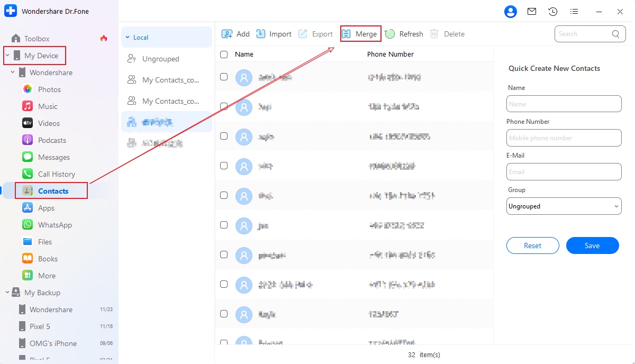Click the Import toolbar button
This screenshot has width=635, height=364.
coord(274,34)
